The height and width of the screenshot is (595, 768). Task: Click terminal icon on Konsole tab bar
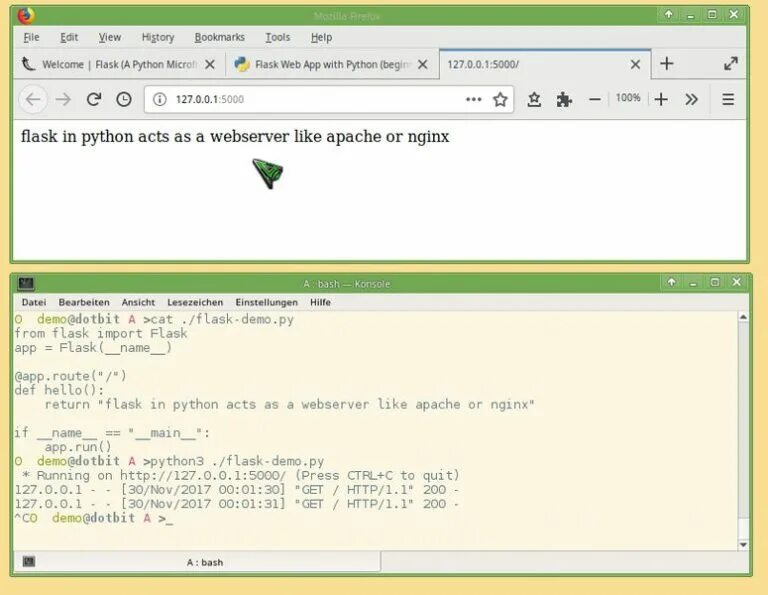(x=29, y=562)
